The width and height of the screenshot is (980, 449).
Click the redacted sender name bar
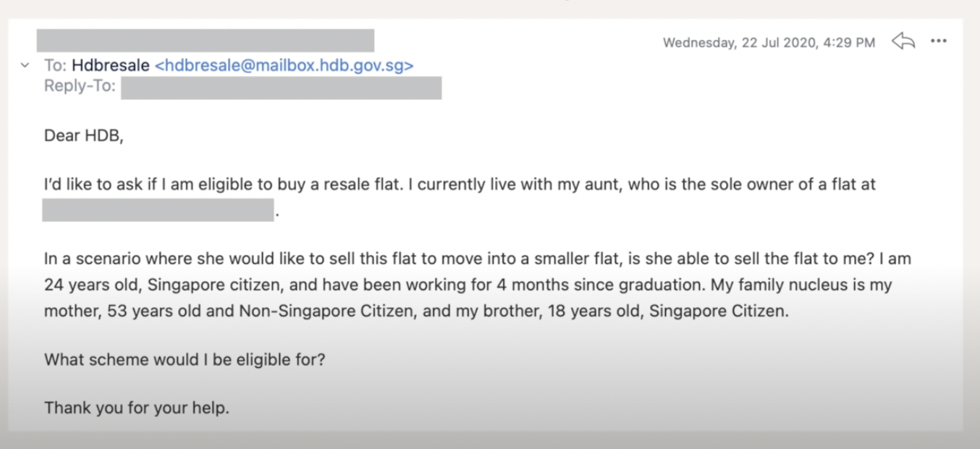pyautogui.click(x=205, y=41)
